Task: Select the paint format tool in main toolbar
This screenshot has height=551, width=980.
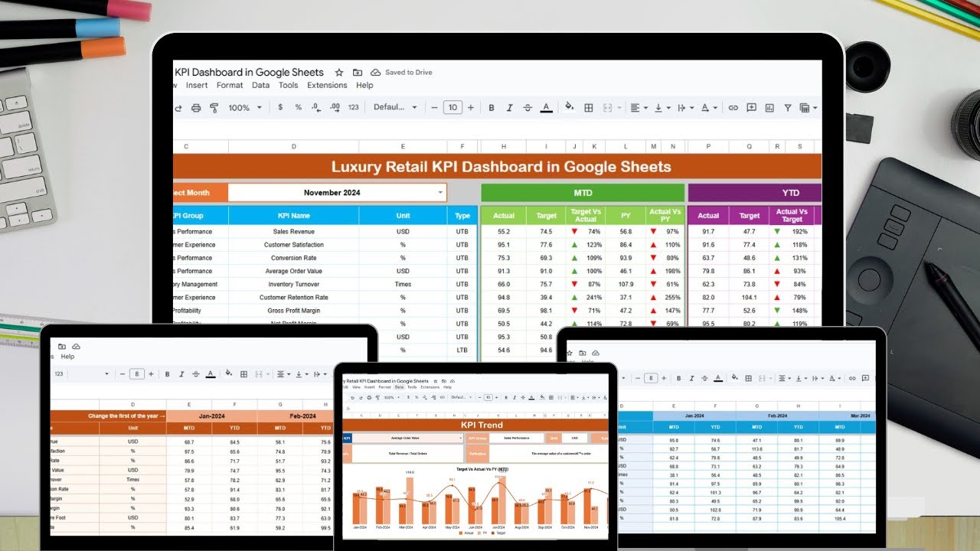Action: 214,108
